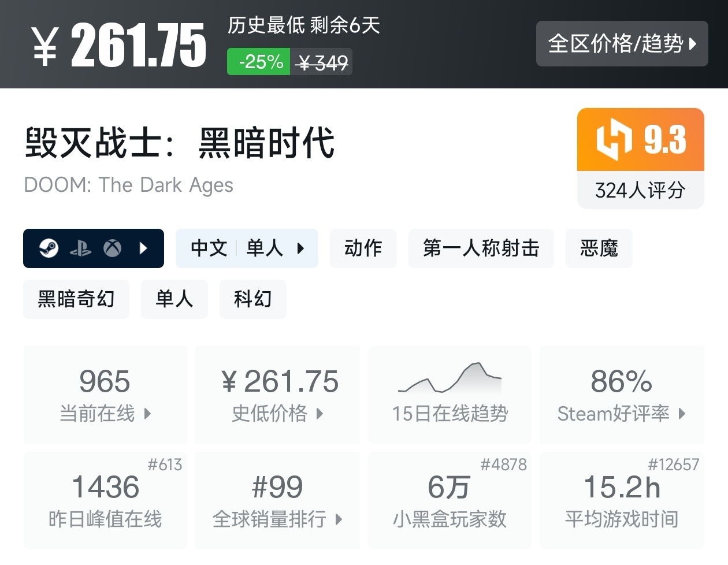
Task: Open Steam好评率 review details
Action: click(622, 395)
